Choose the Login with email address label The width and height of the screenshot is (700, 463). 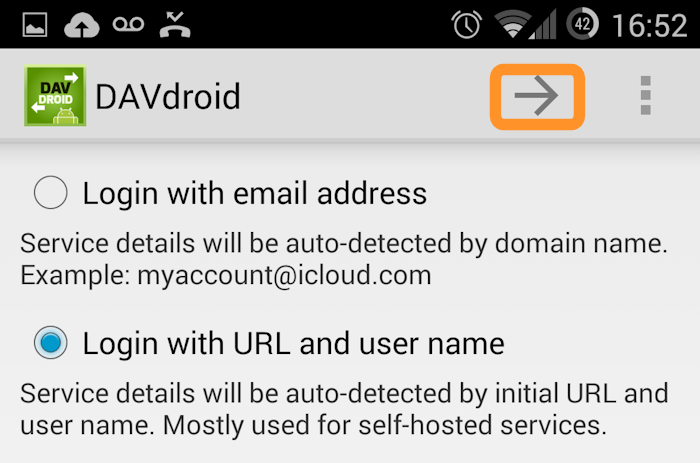255,193
